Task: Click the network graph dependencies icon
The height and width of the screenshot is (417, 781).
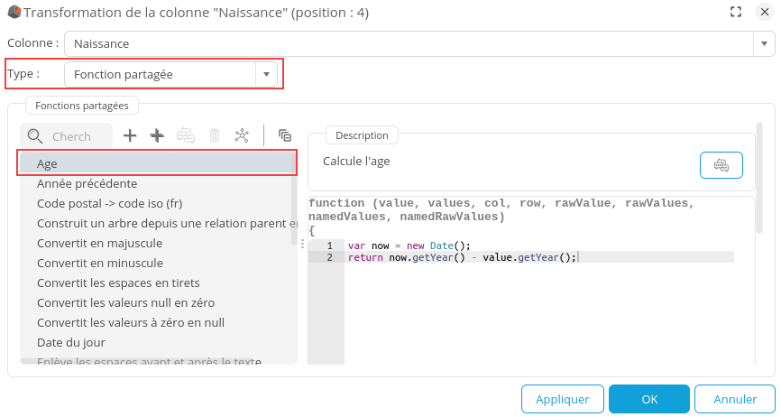Action: tap(242, 136)
